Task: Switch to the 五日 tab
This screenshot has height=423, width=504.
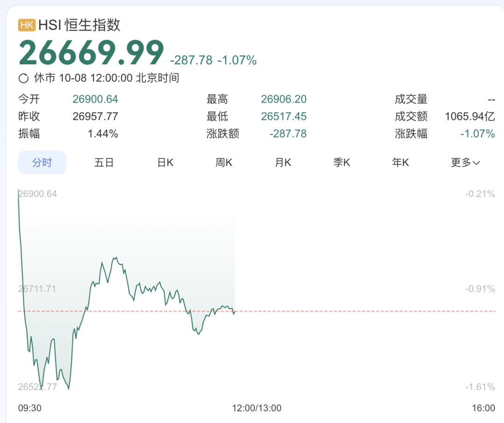Action: coord(104,162)
